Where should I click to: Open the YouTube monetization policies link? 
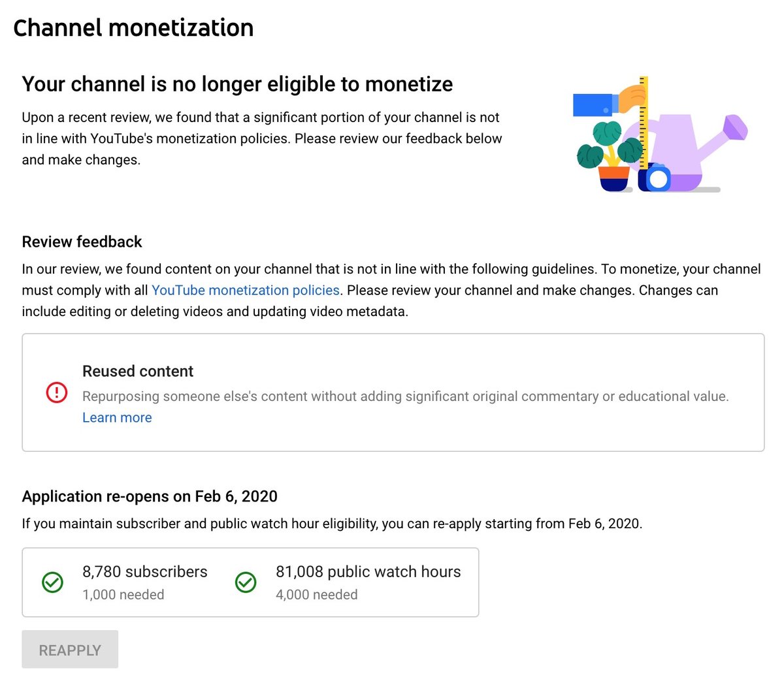coord(246,290)
